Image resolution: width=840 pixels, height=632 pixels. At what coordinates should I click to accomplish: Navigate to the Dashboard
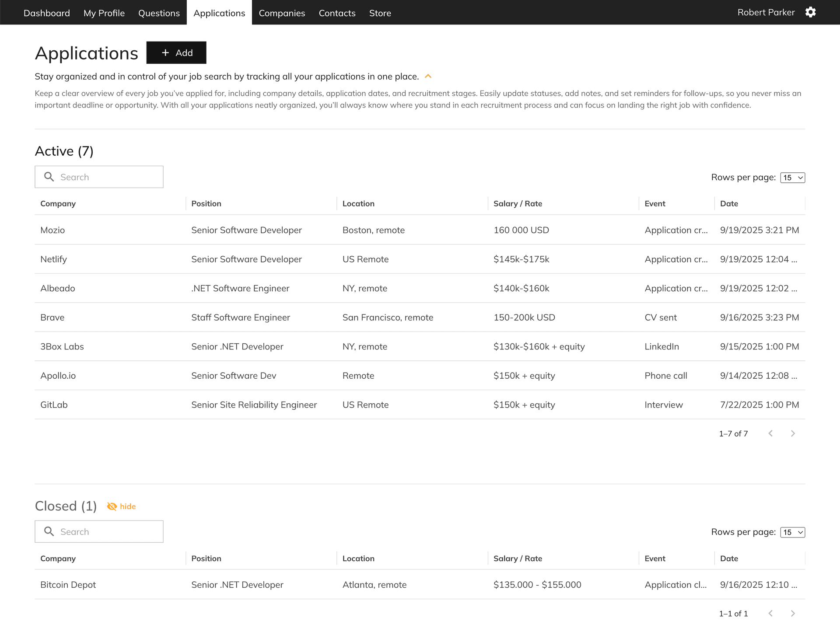(x=46, y=13)
